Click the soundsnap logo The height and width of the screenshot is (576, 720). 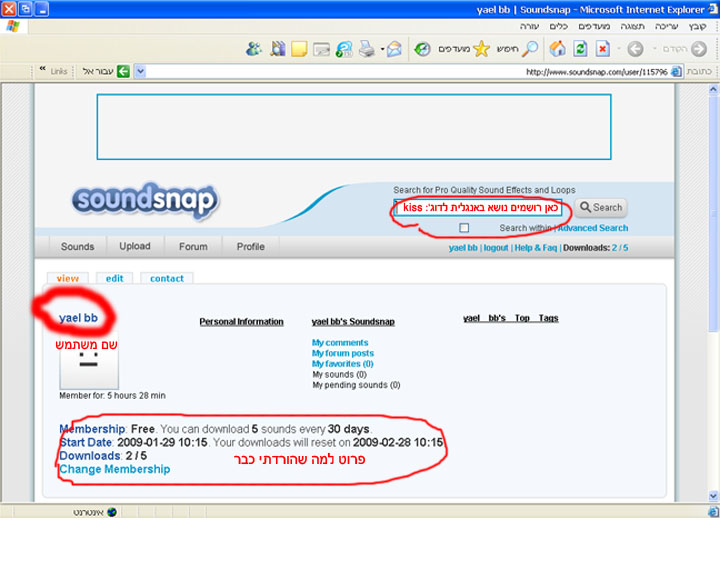146,201
